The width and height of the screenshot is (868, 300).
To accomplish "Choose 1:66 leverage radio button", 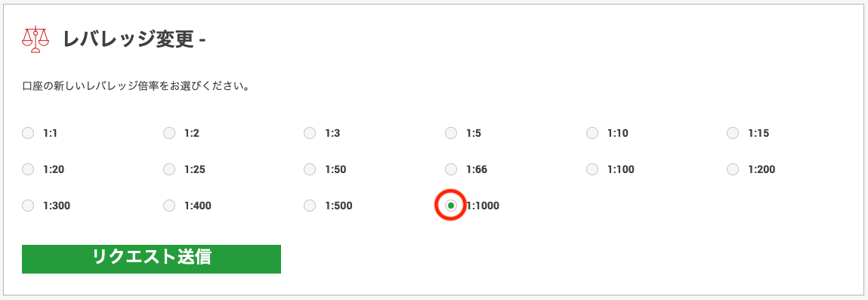I will 451,169.
